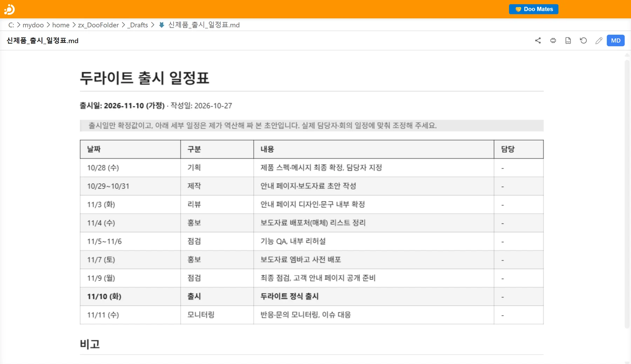The image size is (631, 364).
Task: Click the 11/9 (월) date cell
Action: coord(130,278)
